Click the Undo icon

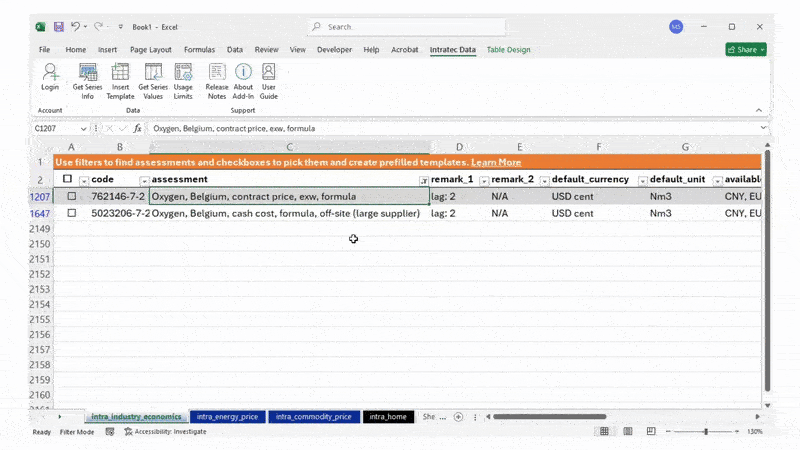pos(76,27)
